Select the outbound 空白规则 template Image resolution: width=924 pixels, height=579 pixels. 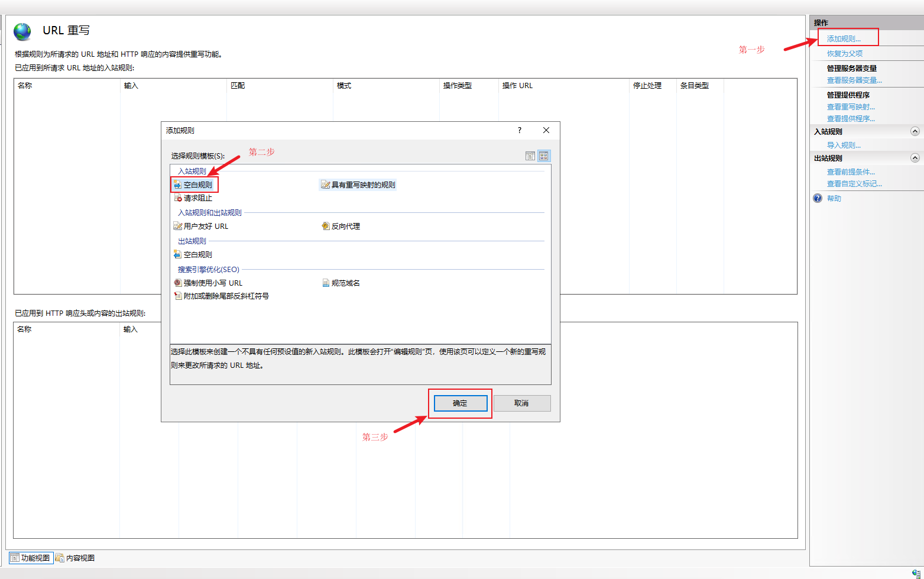[x=197, y=255]
